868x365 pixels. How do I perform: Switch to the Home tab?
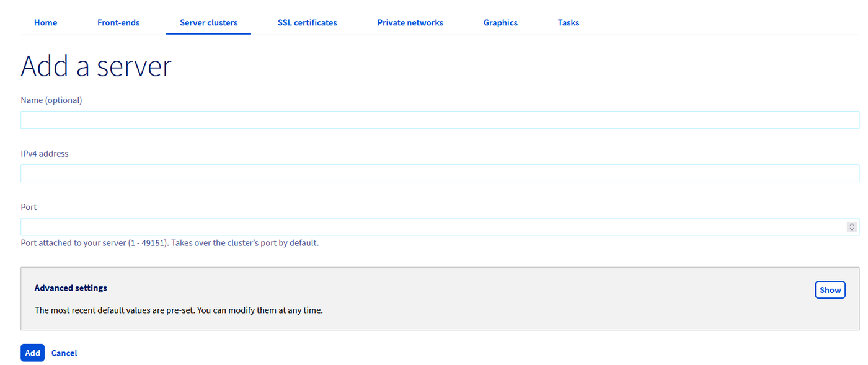(x=45, y=22)
